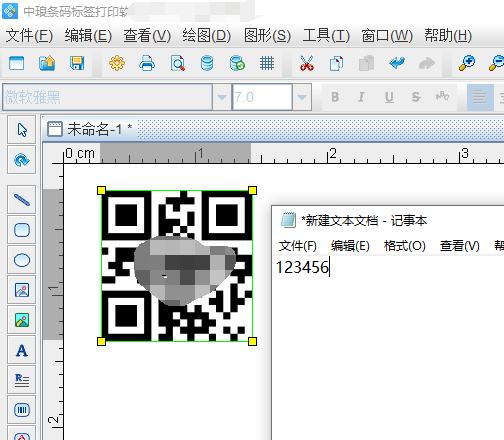Undo the last action with the blue arrow
This screenshot has height=440, width=504.
397,63
